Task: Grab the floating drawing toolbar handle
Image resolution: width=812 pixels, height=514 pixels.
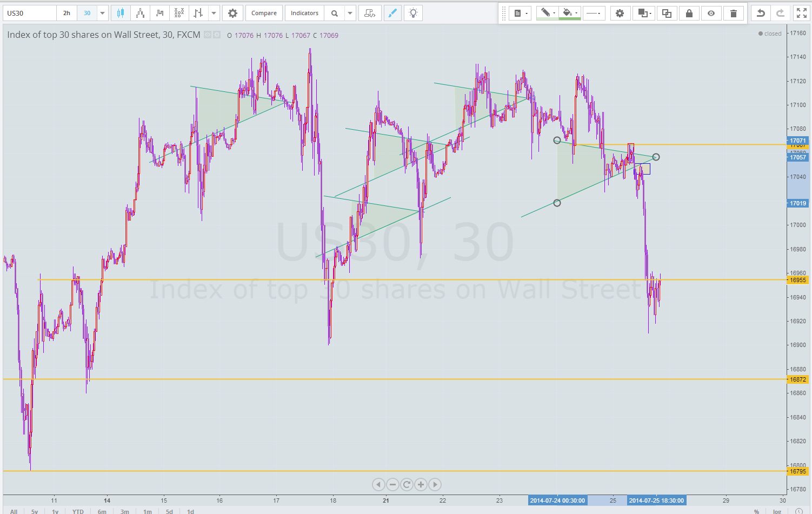Action: pos(504,13)
